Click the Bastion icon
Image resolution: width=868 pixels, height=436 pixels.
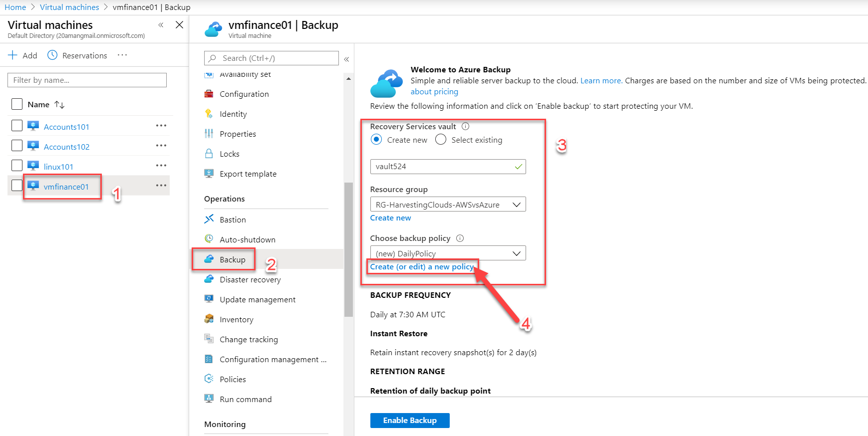pos(209,219)
